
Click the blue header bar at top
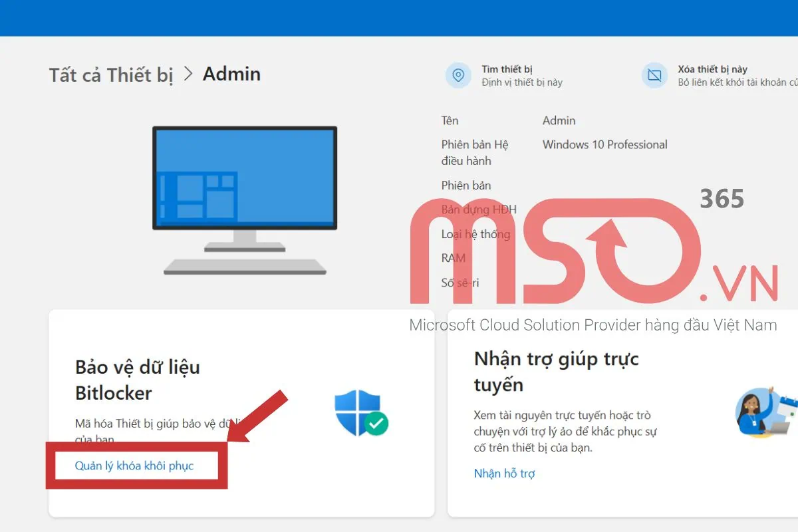pos(399,17)
